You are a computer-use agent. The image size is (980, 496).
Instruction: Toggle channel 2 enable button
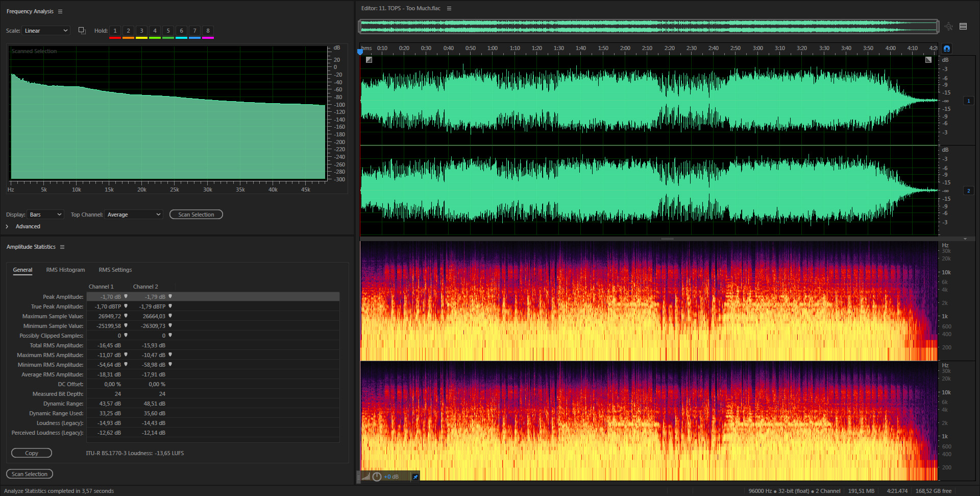pyautogui.click(x=968, y=191)
